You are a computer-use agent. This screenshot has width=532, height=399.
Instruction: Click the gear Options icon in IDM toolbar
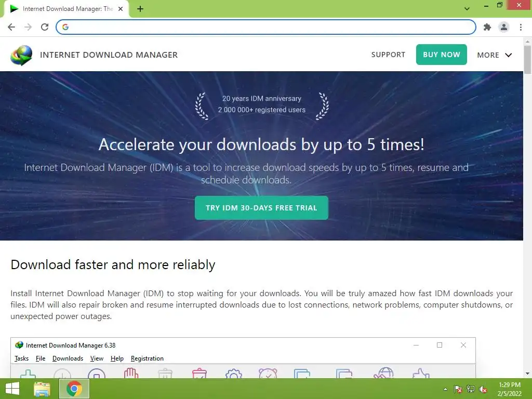(x=233, y=374)
